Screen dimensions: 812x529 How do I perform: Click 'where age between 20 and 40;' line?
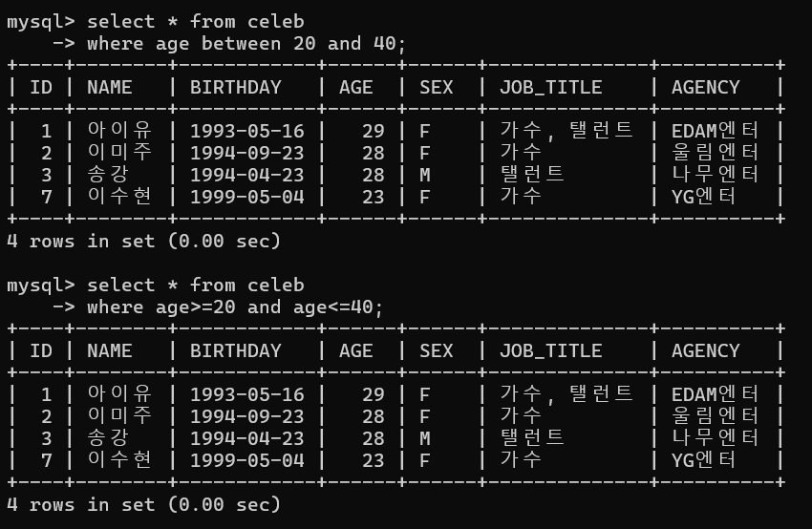coord(246,44)
